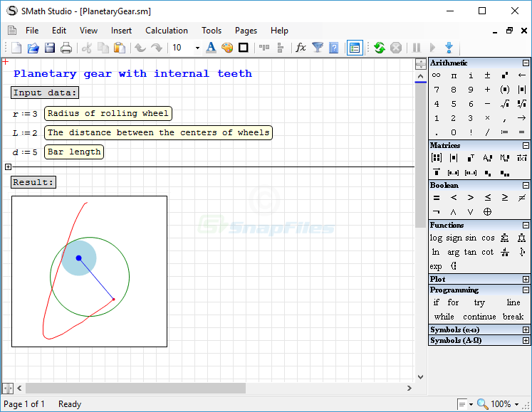
Task: Insert the square root operator
Action: 504,104
